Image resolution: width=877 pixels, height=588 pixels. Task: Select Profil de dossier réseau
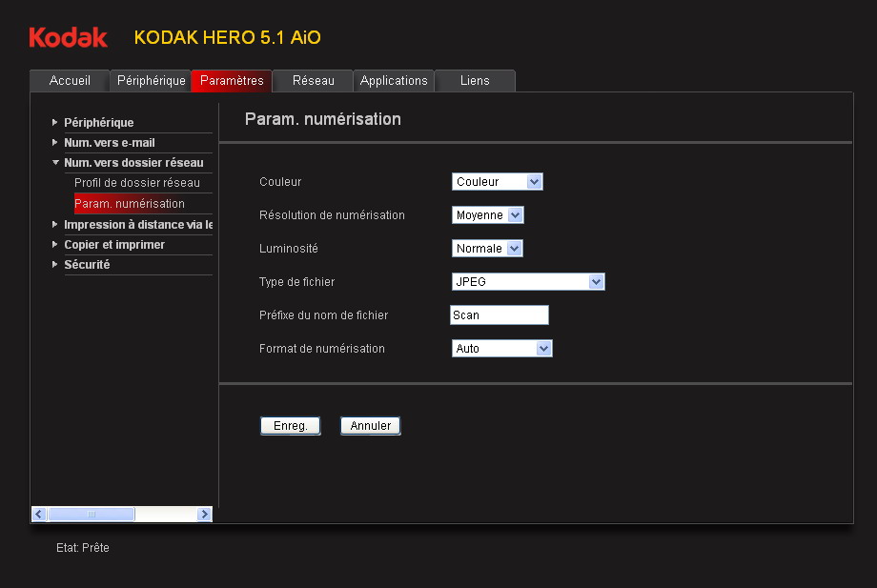[136, 183]
